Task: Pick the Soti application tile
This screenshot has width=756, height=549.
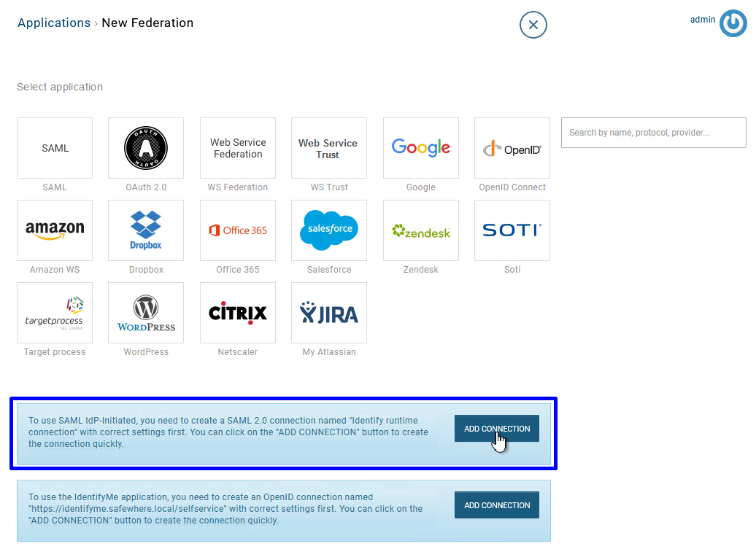Action: point(512,230)
